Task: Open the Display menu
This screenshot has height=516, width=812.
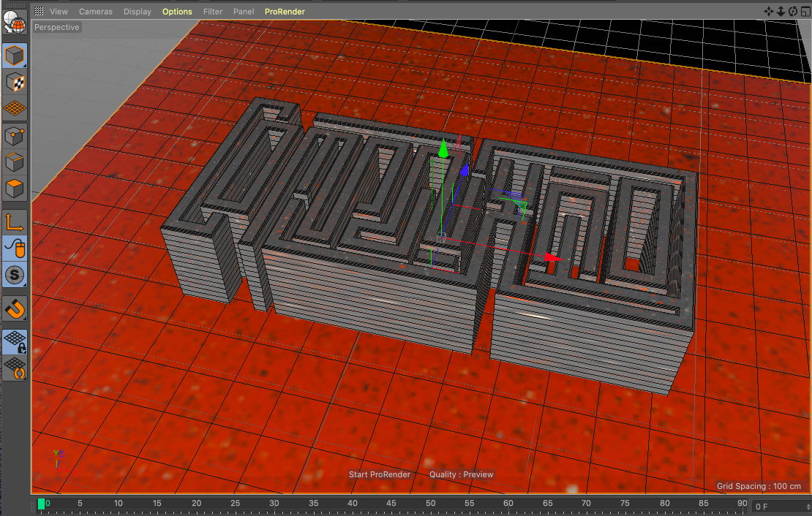Action: coord(138,12)
